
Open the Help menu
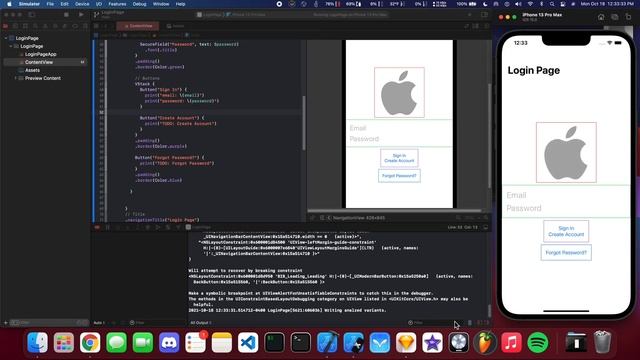(x=180, y=4)
